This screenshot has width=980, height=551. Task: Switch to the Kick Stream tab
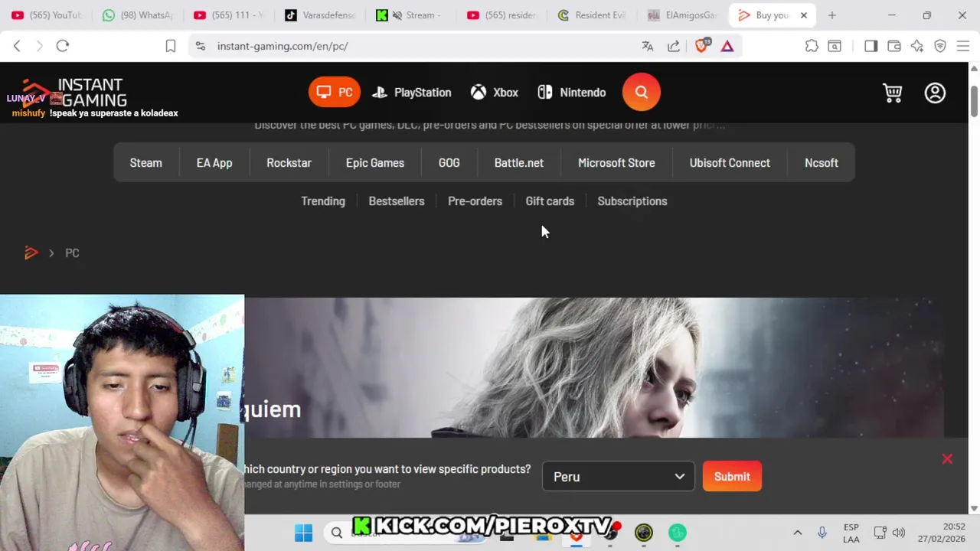coord(411,15)
